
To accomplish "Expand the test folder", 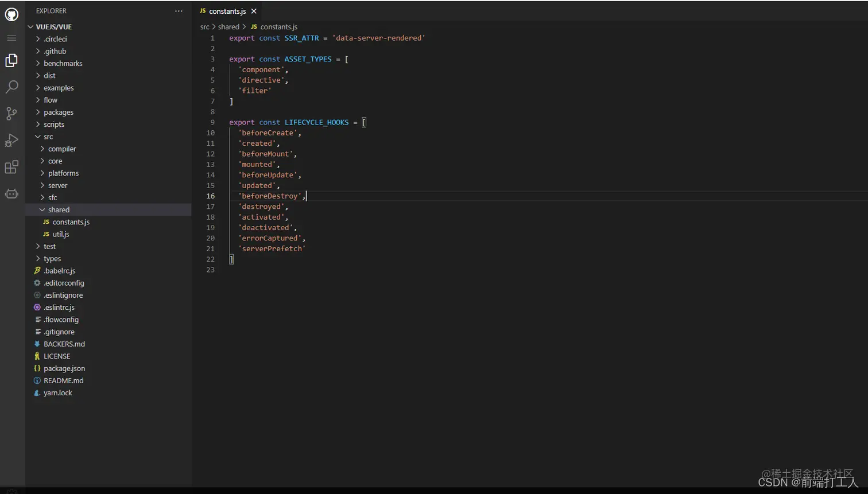I will [x=108, y=246].
